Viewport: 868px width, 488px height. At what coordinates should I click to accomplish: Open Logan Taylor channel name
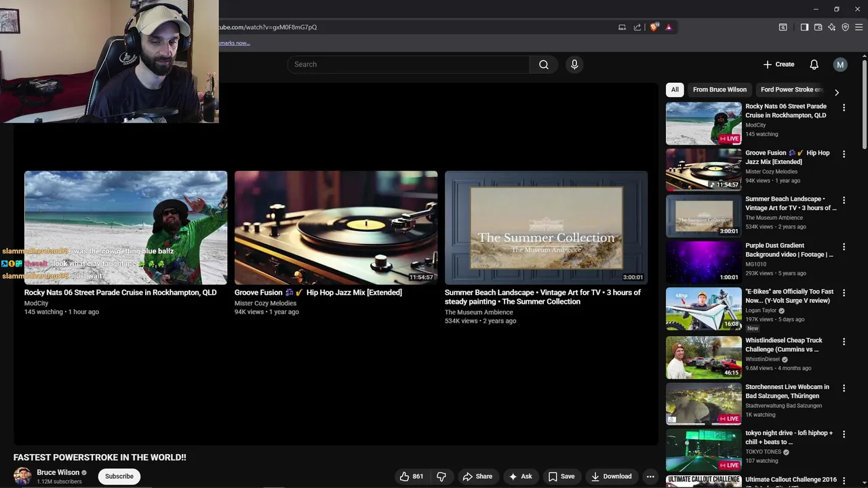point(761,310)
